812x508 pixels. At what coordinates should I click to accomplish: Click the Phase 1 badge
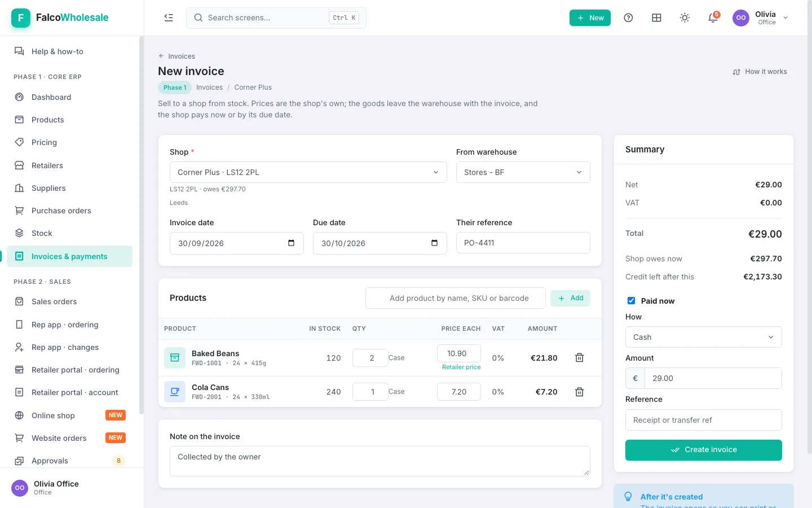point(175,87)
